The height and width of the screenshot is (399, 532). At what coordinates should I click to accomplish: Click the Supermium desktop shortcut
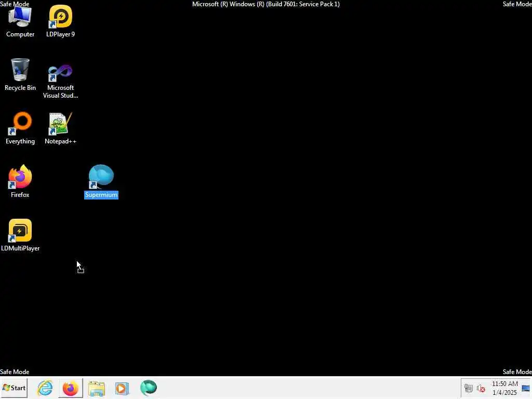pos(101,181)
